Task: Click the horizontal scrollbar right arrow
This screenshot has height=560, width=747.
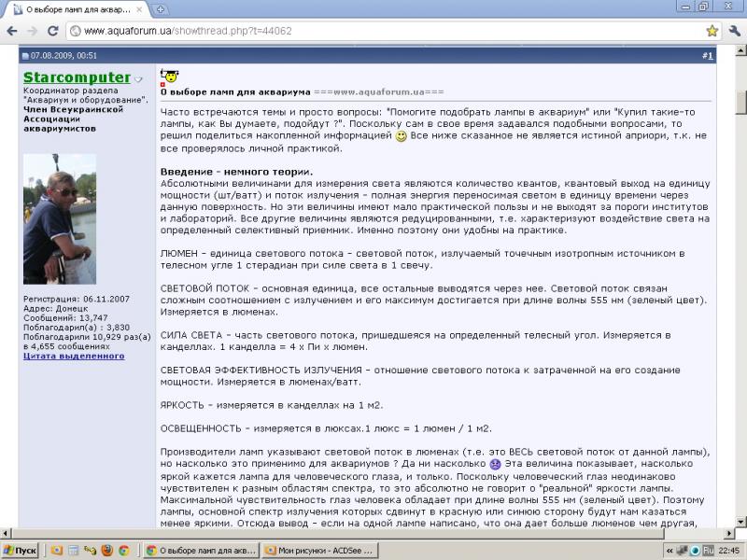Action: pyautogui.click(x=730, y=533)
